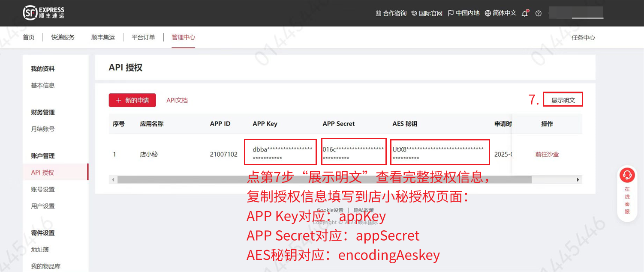Click the masked AES key UtX8
644x274 pixels.
[x=438, y=154]
